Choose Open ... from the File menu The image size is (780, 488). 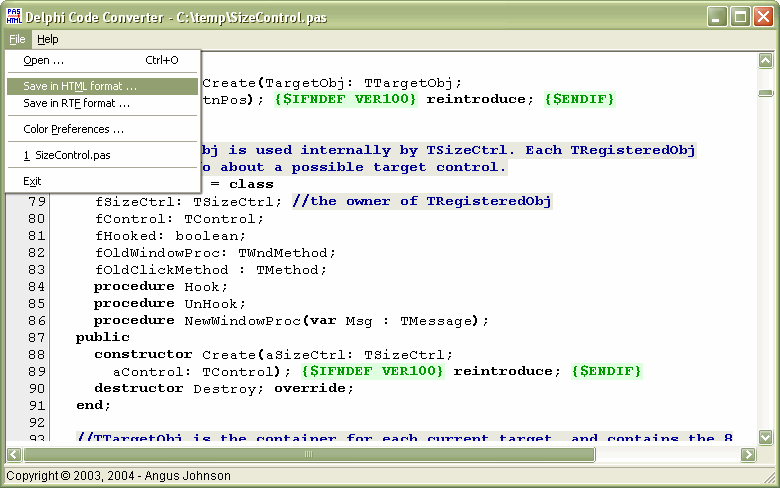tap(101, 61)
